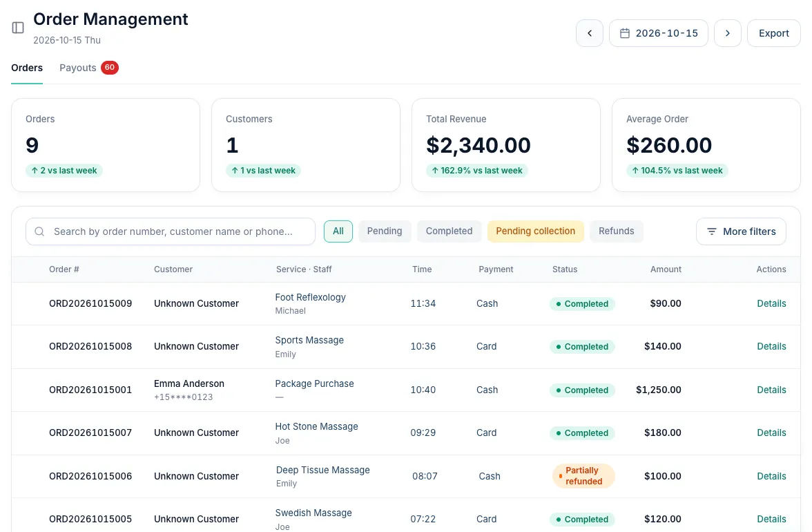This screenshot has height=532, width=812.
Task: Click the red 60 Payouts badge
Action: point(109,67)
